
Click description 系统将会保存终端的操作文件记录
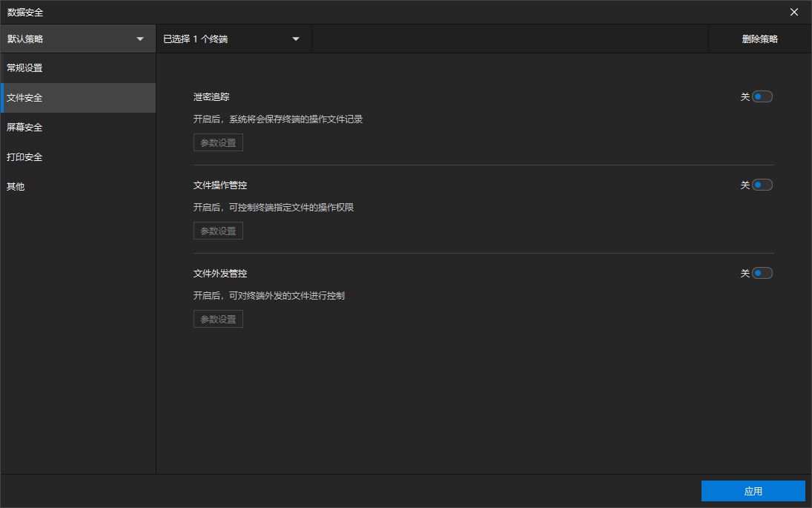point(296,119)
